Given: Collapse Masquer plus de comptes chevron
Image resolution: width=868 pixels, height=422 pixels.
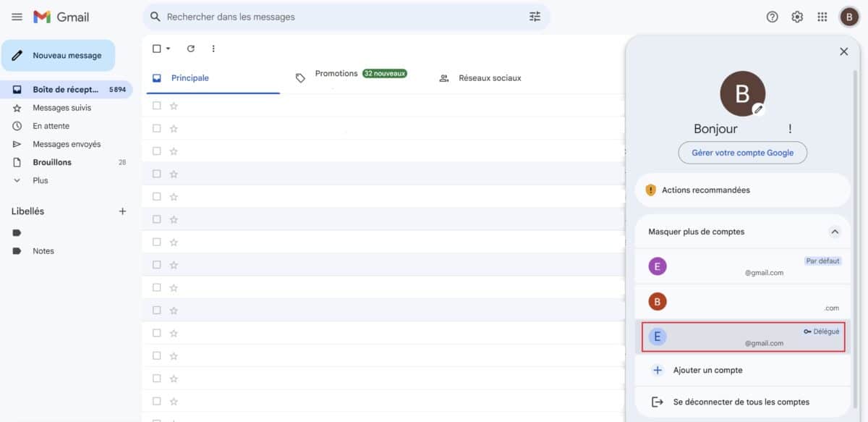Looking at the screenshot, I should (835, 231).
